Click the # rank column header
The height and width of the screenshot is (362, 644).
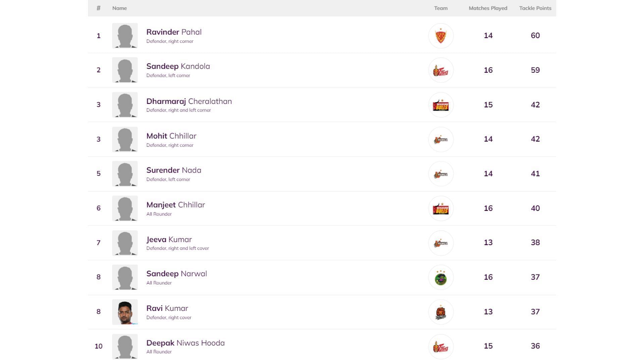click(x=98, y=8)
